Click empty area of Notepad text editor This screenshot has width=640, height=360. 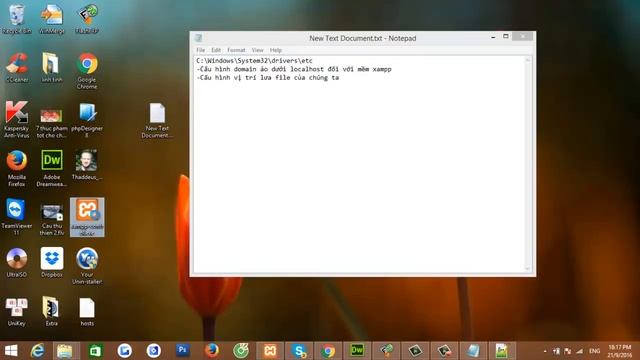pos(359,176)
